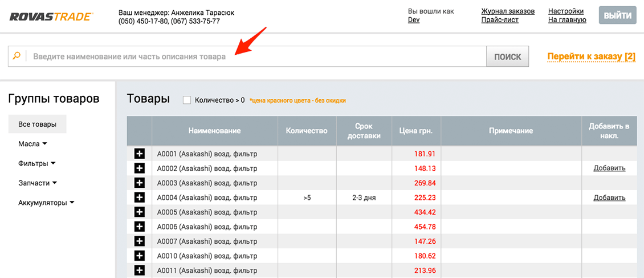Screen dimensions: 644x278
Task: Open Перейти к заказу [2] link
Action: (592, 57)
